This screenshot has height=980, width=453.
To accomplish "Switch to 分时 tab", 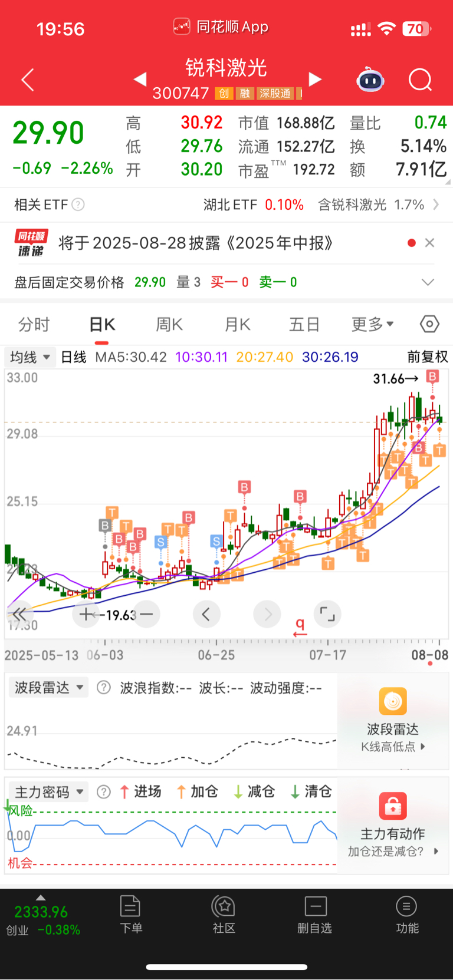I will pyautogui.click(x=34, y=324).
